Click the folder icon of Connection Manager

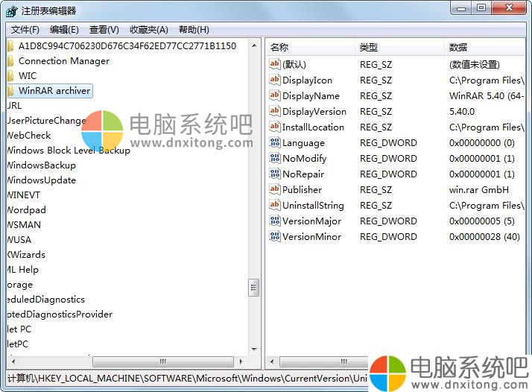[10, 61]
